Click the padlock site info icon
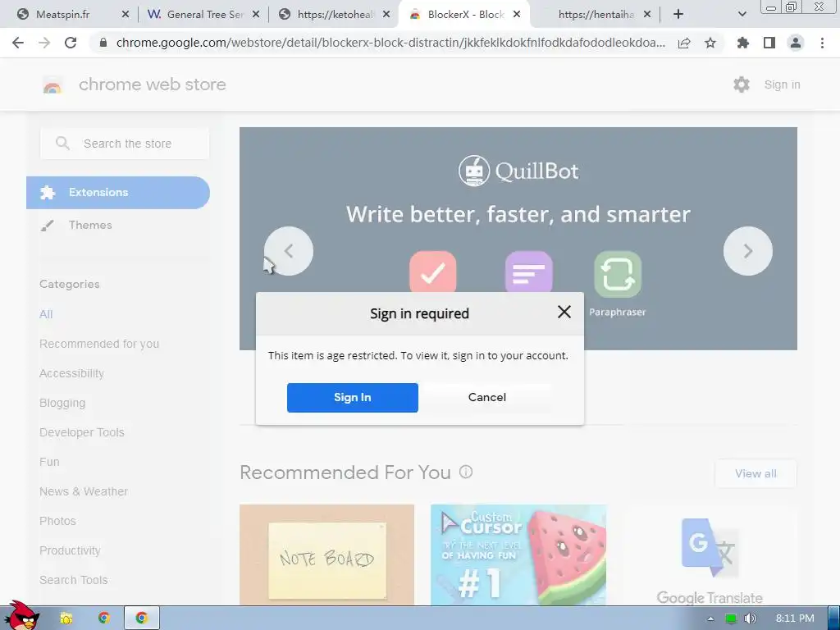 pos(103,43)
